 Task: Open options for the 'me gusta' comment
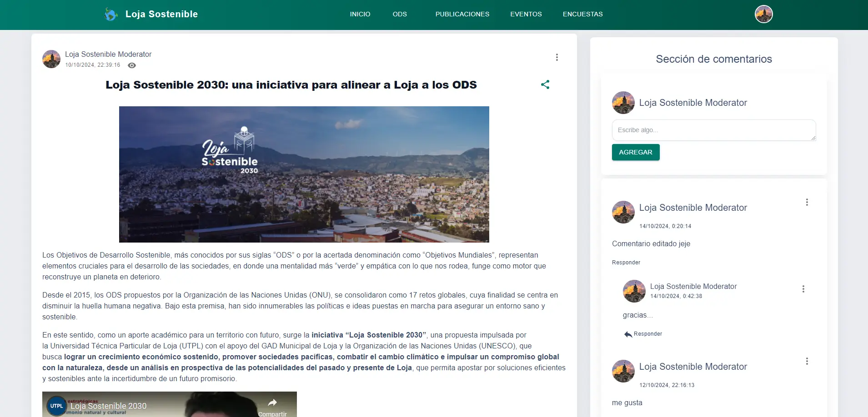(x=807, y=361)
